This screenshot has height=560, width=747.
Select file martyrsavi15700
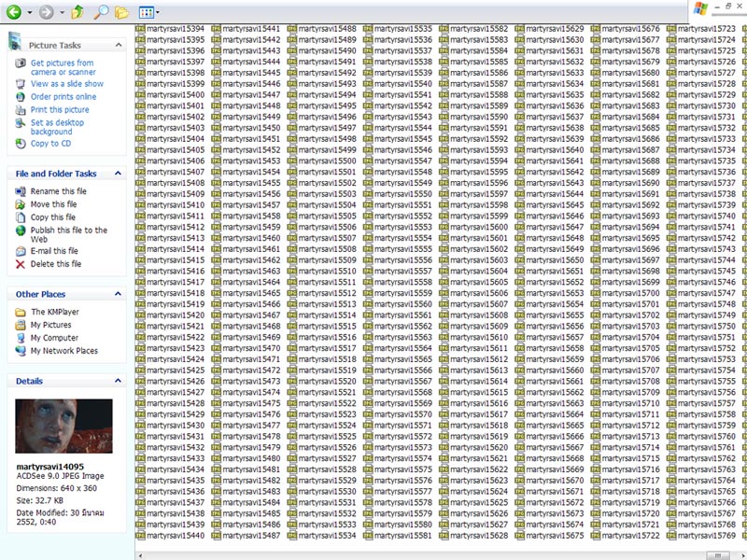pyautogui.click(x=626, y=293)
